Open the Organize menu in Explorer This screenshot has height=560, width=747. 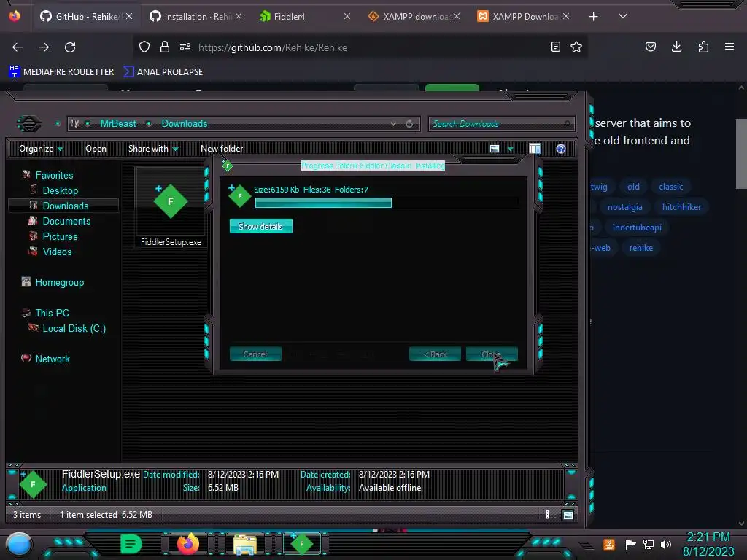(41, 149)
